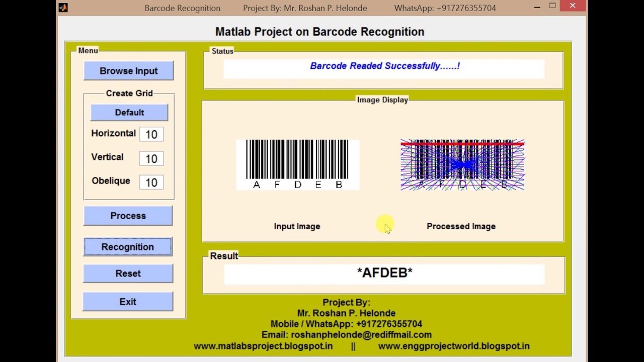Click www.matlabsproject.blogspot.in text
The image size is (644, 362).
tap(263, 346)
